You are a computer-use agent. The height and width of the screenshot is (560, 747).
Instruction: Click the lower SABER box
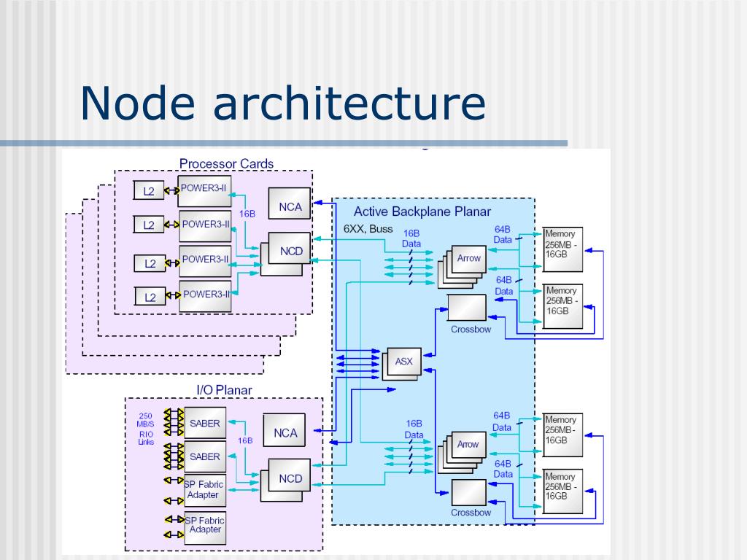[205, 456]
